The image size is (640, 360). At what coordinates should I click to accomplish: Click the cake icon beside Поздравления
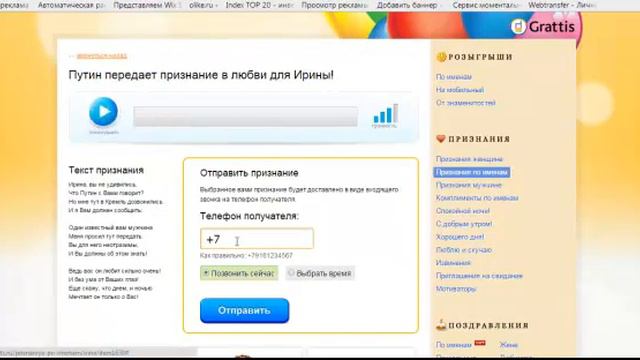[441, 325]
